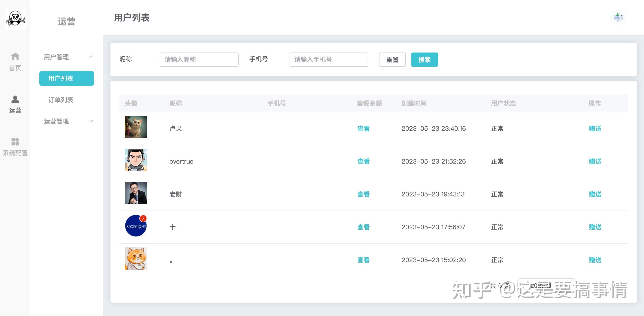Go to 订单列表 menu item
Screen dimensions: 644x316
coord(61,100)
